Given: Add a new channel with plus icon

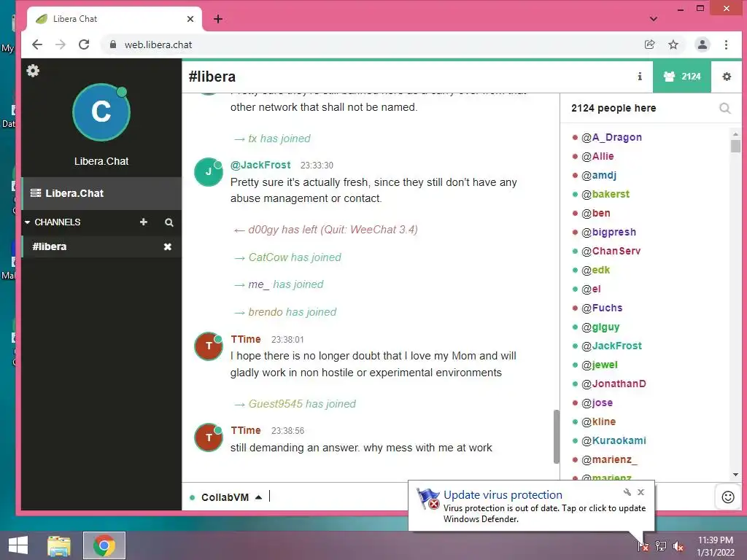Looking at the screenshot, I should 144,222.
